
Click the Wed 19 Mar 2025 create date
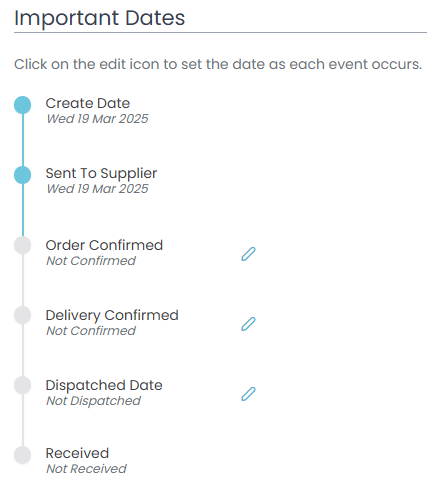point(97,119)
